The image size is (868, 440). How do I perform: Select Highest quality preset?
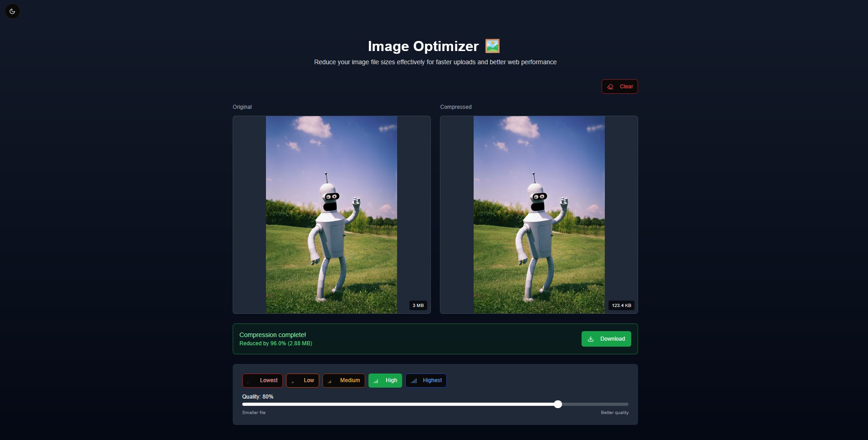[x=426, y=380]
